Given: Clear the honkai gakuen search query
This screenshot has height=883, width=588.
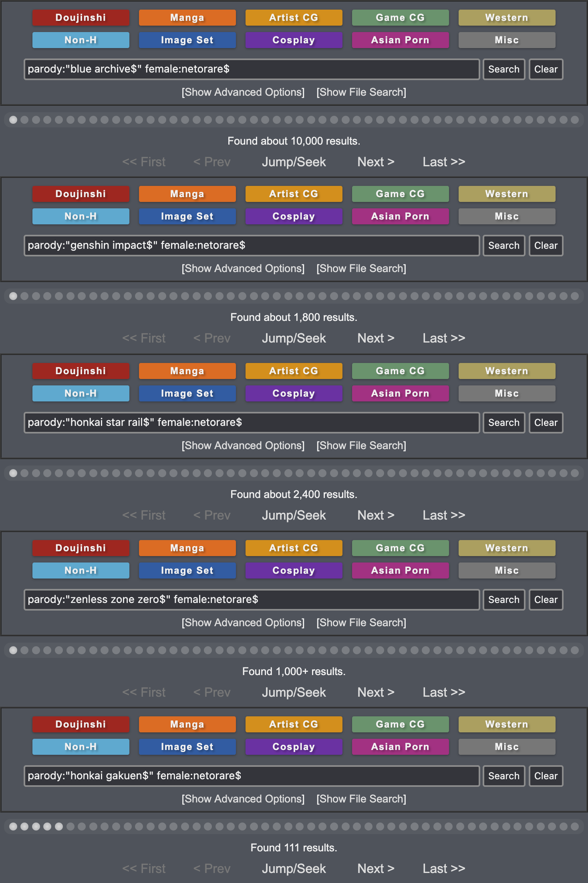Looking at the screenshot, I should [546, 776].
